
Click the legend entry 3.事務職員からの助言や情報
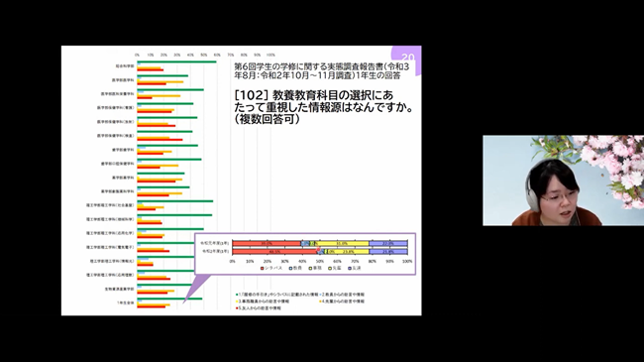[x=263, y=302]
